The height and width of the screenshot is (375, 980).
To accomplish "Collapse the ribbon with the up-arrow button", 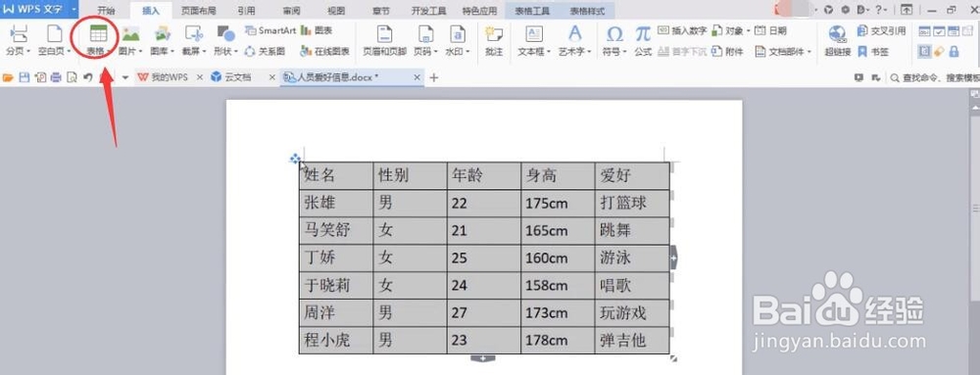I will (906, 10).
